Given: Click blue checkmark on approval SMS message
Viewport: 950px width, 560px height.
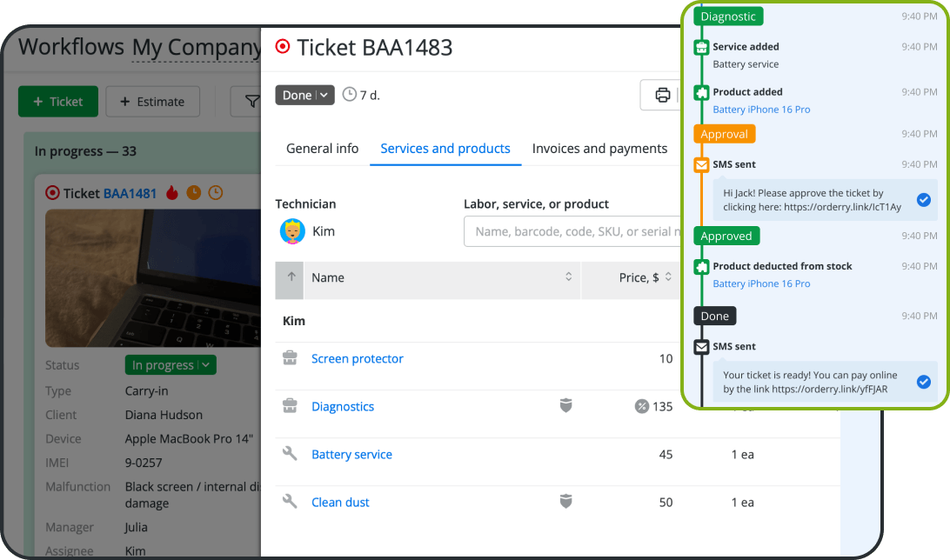Looking at the screenshot, I should tap(924, 200).
